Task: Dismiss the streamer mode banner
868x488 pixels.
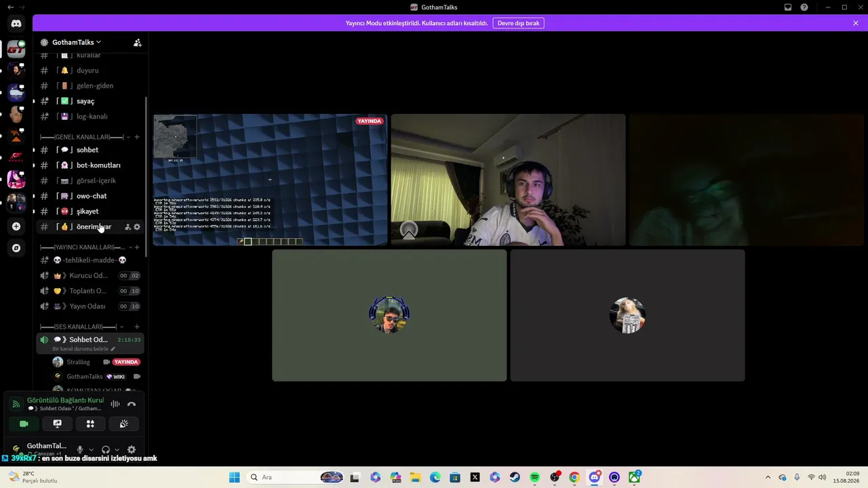Action: point(856,23)
